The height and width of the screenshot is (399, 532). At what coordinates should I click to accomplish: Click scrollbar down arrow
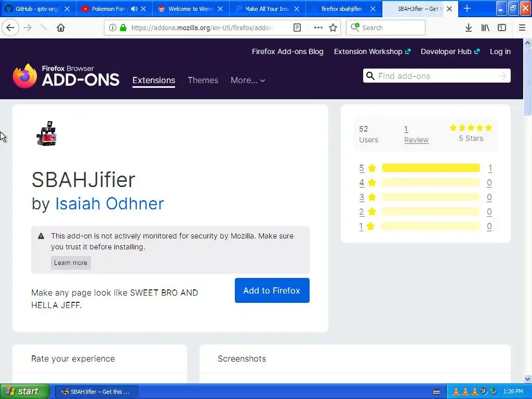[x=527, y=379]
